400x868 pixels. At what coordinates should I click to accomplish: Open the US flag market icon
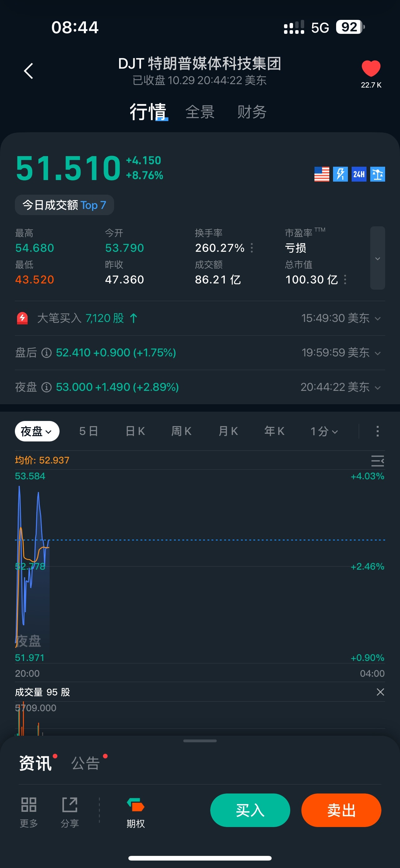click(322, 174)
